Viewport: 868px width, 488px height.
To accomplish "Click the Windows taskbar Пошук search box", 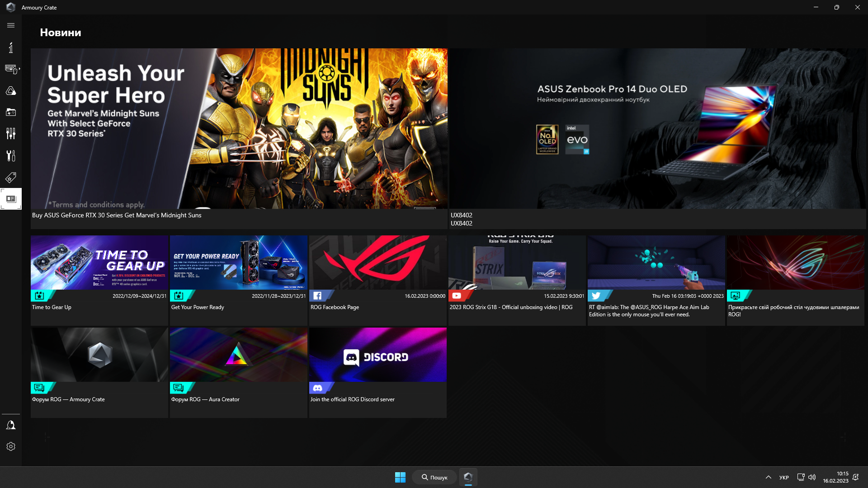I will (434, 477).
